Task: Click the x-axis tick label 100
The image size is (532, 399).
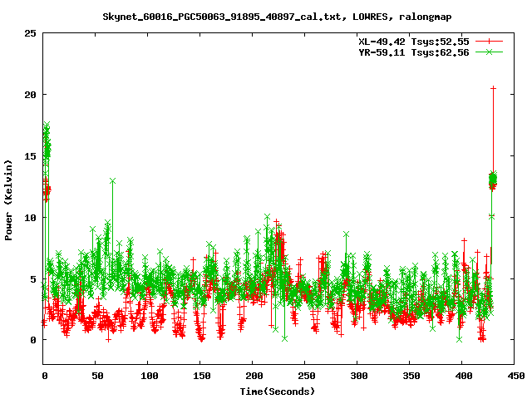Action: pos(150,376)
